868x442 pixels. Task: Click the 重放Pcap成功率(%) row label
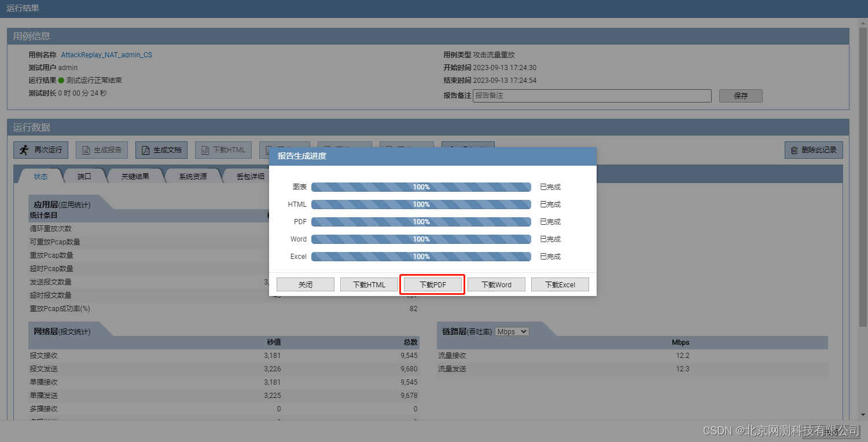pos(60,309)
